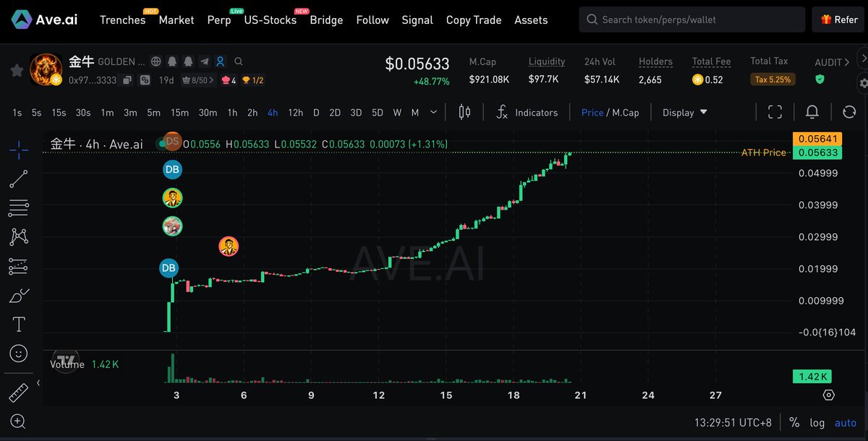Click the Refer button
Viewport: 868px width, 441px height.
[838, 20]
